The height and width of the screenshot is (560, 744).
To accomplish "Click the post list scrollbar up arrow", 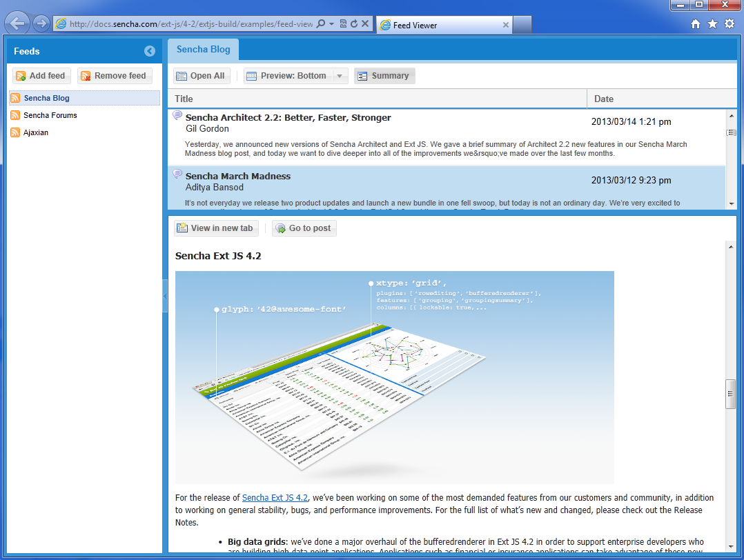I will pyautogui.click(x=731, y=115).
